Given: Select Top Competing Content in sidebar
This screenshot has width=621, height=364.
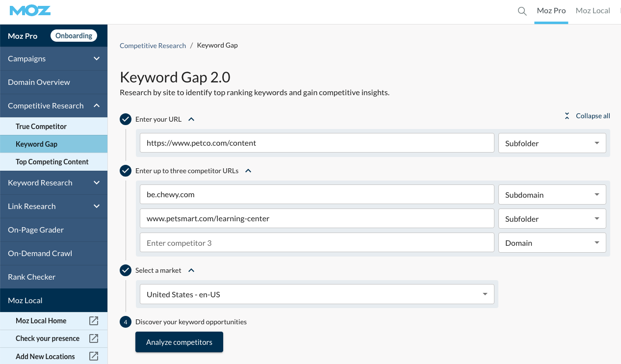Looking at the screenshot, I should [52, 162].
